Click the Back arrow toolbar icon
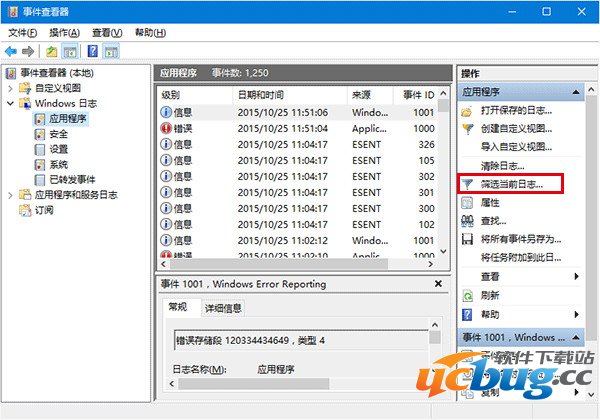This screenshot has height=420, width=600. pyautogui.click(x=11, y=51)
